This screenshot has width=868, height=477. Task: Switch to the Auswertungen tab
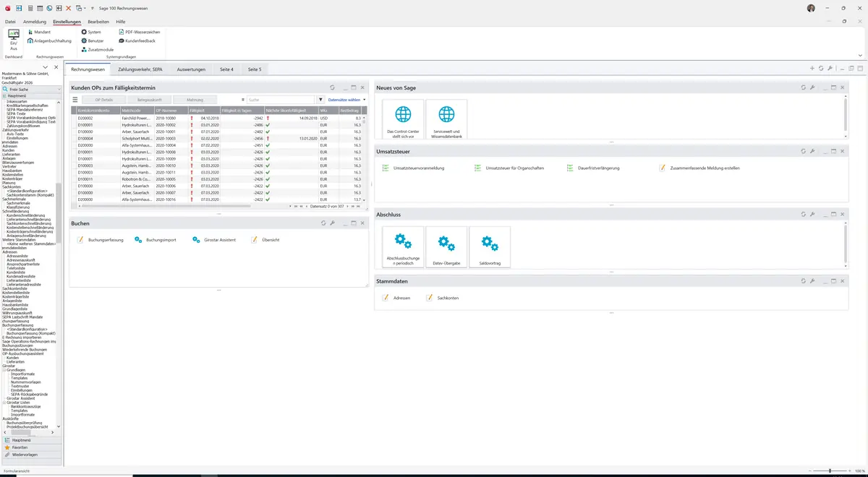tap(192, 69)
